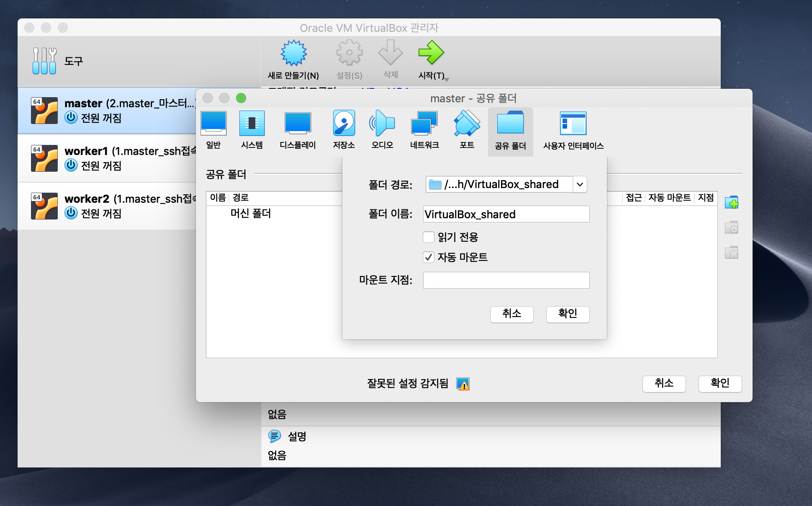Click the worker1 power-off status icon
812x506 pixels.
(71, 165)
